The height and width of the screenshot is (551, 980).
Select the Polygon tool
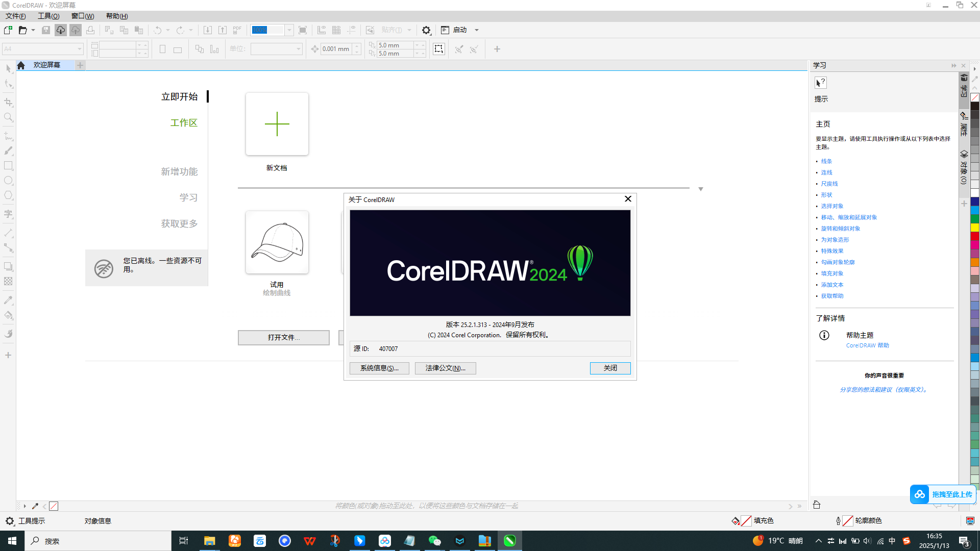point(8,195)
